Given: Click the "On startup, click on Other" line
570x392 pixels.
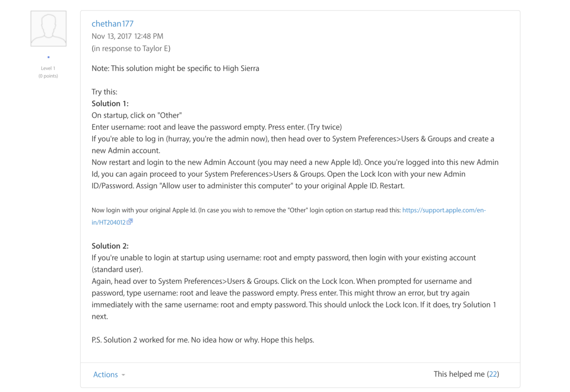Looking at the screenshot, I should (137, 115).
